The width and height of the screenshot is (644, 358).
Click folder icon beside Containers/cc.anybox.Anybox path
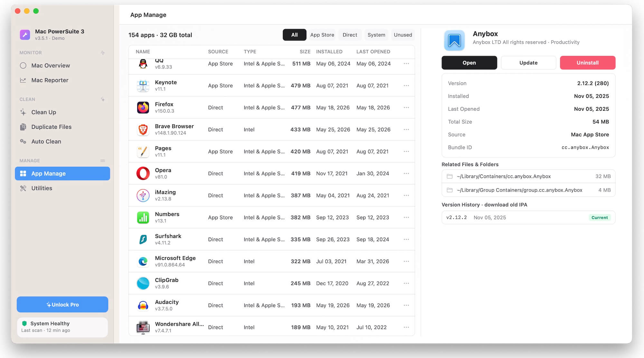click(x=450, y=176)
